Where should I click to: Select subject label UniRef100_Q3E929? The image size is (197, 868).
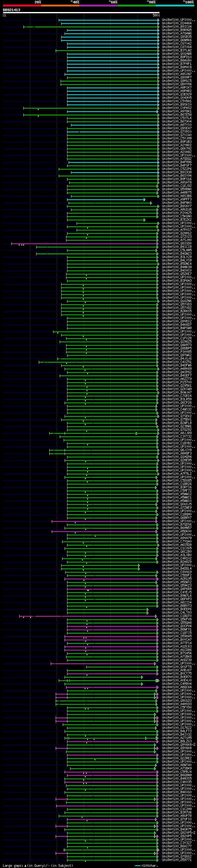coord(177,94)
